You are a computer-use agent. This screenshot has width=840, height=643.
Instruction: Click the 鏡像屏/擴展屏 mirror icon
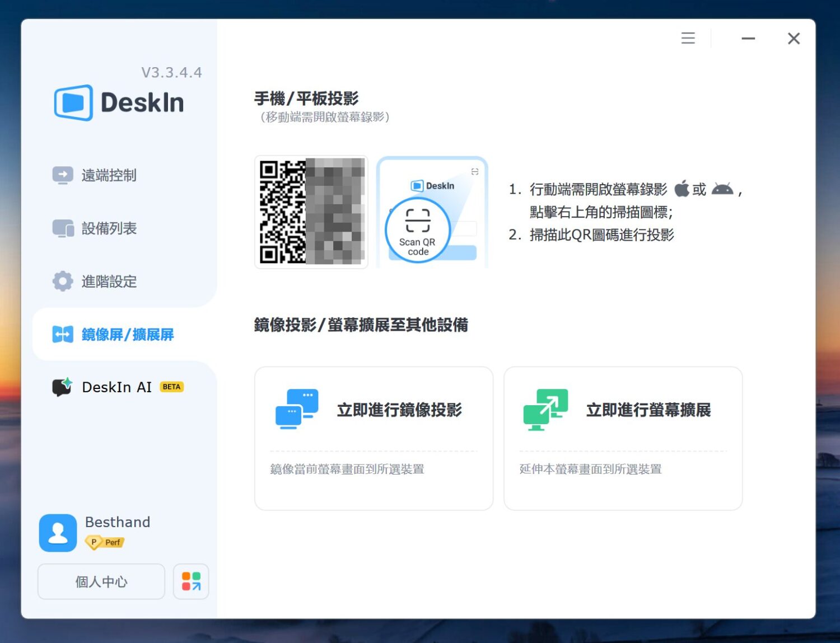(x=63, y=334)
